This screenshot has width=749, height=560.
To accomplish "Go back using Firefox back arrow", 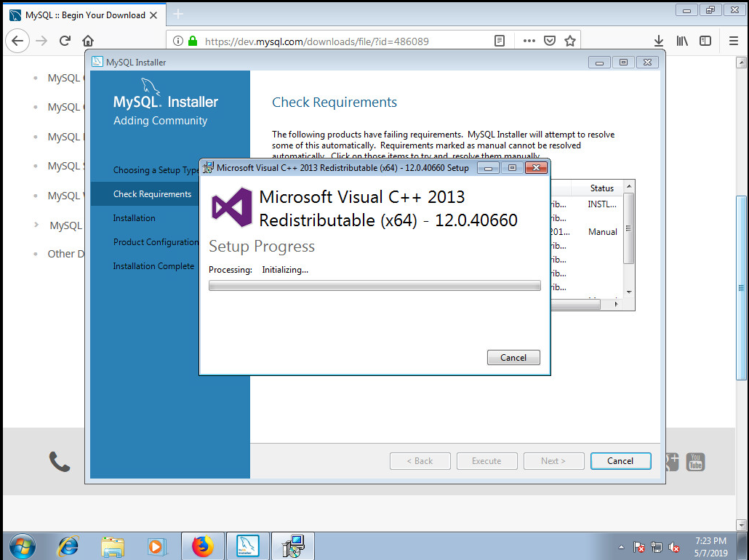I will tap(17, 41).
